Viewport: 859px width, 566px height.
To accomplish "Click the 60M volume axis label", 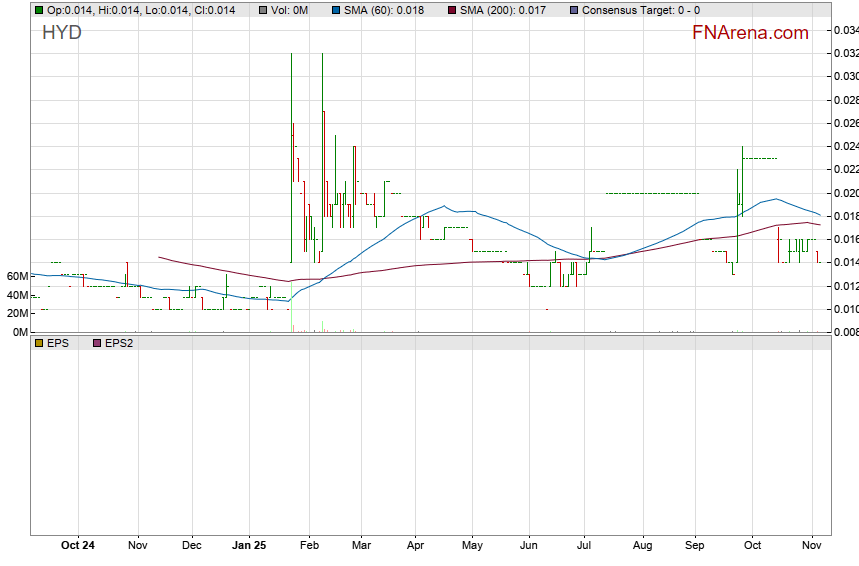I will 15,276.
